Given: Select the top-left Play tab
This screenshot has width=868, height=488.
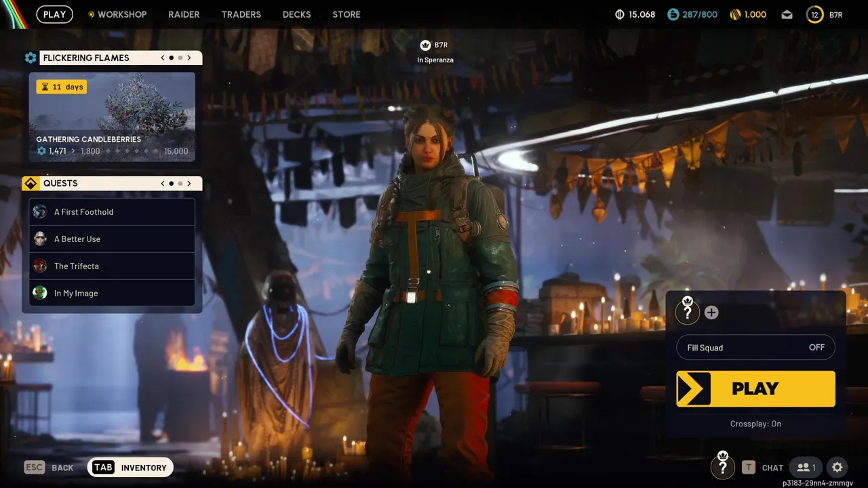Looking at the screenshot, I should (55, 14).
